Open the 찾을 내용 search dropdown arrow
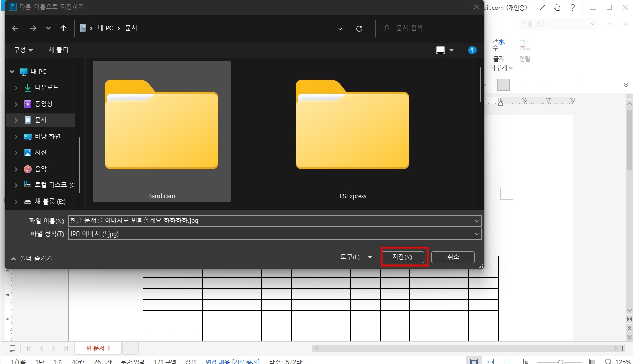 pyautogui.click(x=593, y=24)
